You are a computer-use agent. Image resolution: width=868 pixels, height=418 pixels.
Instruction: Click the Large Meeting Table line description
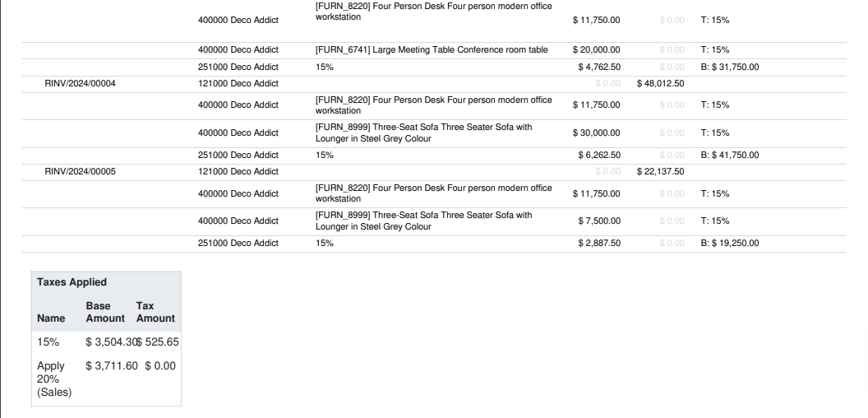tap(432, 50)
